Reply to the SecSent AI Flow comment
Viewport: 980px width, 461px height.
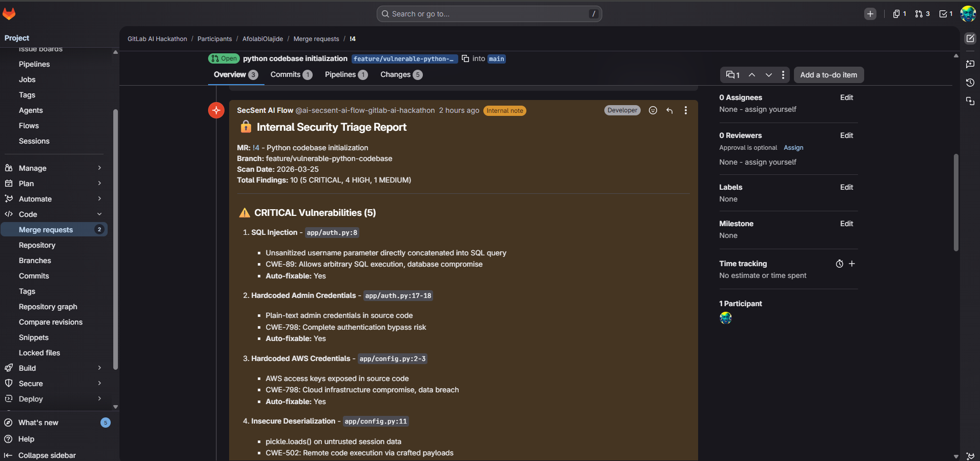click(x=669, y=110)
